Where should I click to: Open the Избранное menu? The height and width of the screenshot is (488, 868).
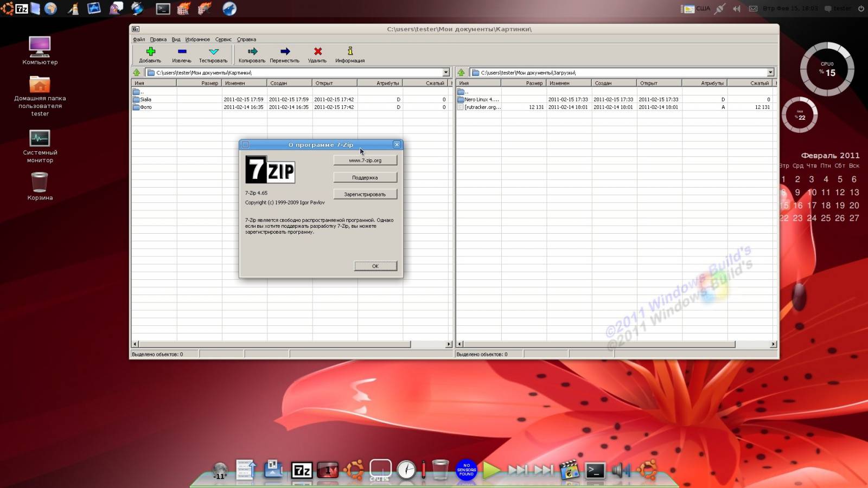click(197, 39)
